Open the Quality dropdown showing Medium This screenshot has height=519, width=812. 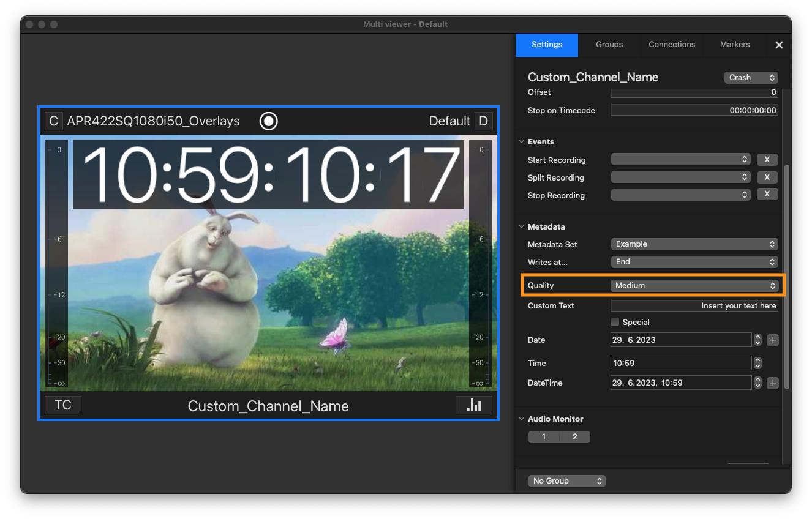[694, 285]
